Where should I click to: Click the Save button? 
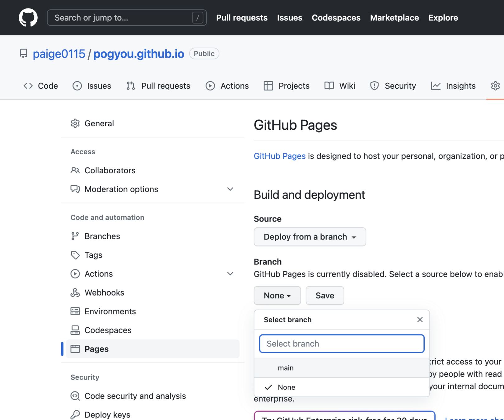(x=325, y=296)
